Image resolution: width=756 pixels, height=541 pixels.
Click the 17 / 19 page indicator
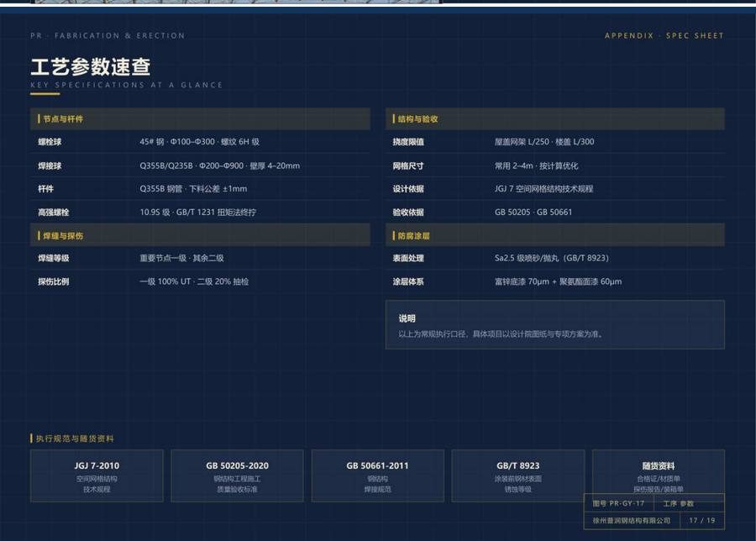[x=702, y=520]
